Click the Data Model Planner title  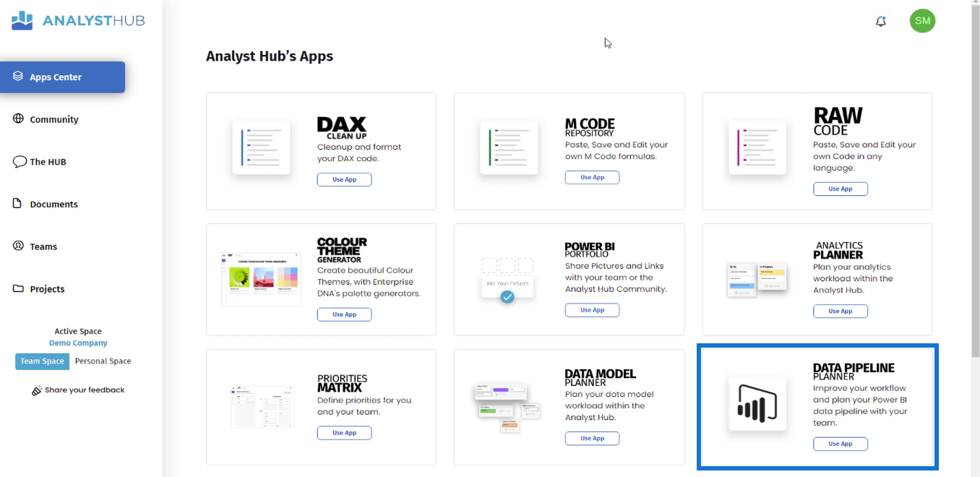point(601,378)
